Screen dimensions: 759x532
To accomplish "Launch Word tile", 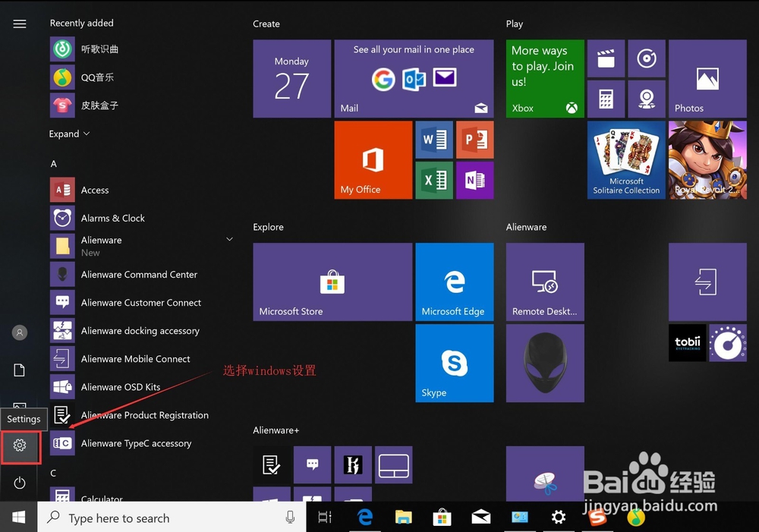I will click(x=434, y=140).
